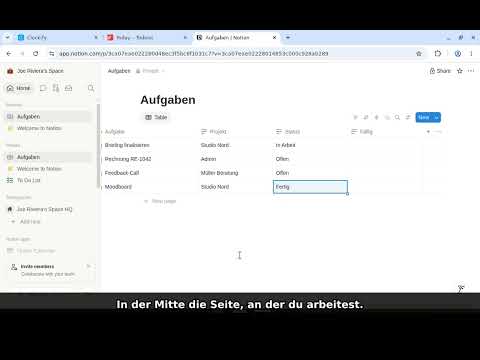The image size is (480, 360).
Task: Click the Aufgaben breadcrumb in the top bar
Action: coord(119,71)
